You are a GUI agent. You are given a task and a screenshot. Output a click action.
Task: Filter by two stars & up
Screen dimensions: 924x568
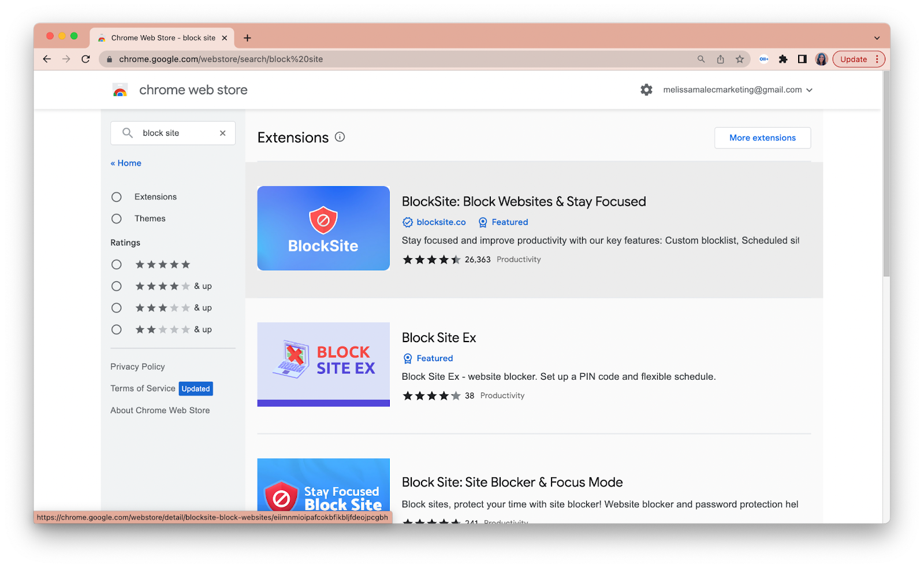[x=117, y=329]
